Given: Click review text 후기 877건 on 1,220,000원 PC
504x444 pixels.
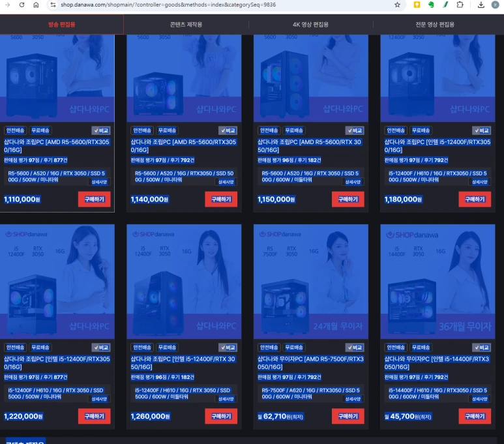Looking at the screenshot, I should [x=55, y=377].
